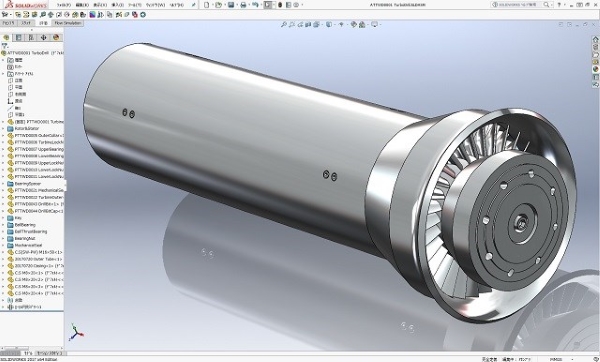Click the SolidWorks Resources home icon
The height and width of the screenshot is (362, 600).
595,39
